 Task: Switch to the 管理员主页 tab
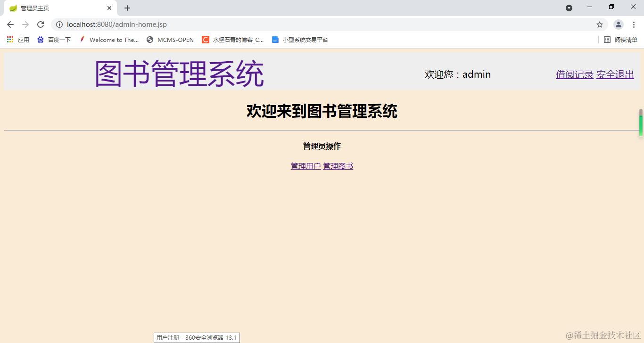[x=52, y=8]
